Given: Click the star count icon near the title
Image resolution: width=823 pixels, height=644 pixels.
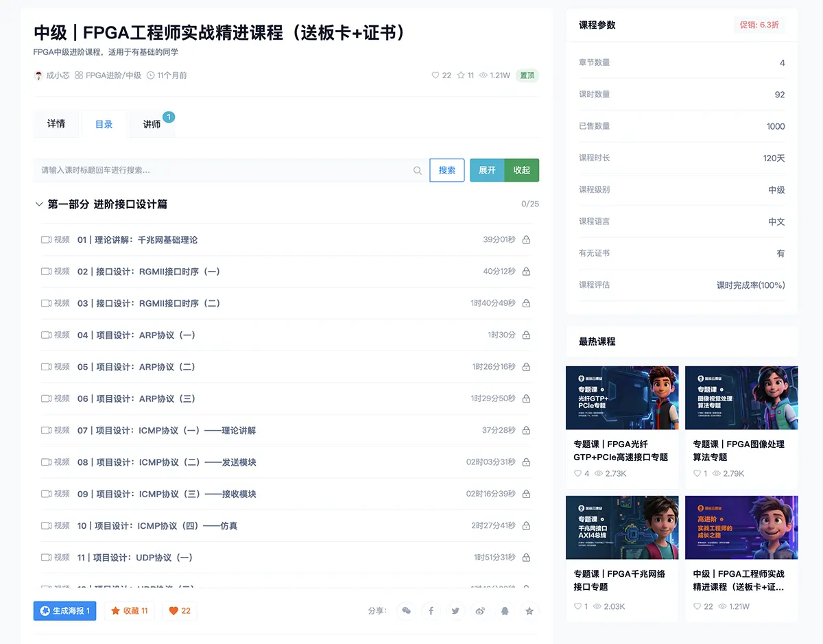Looking at the screenshot, I should 461,75.
